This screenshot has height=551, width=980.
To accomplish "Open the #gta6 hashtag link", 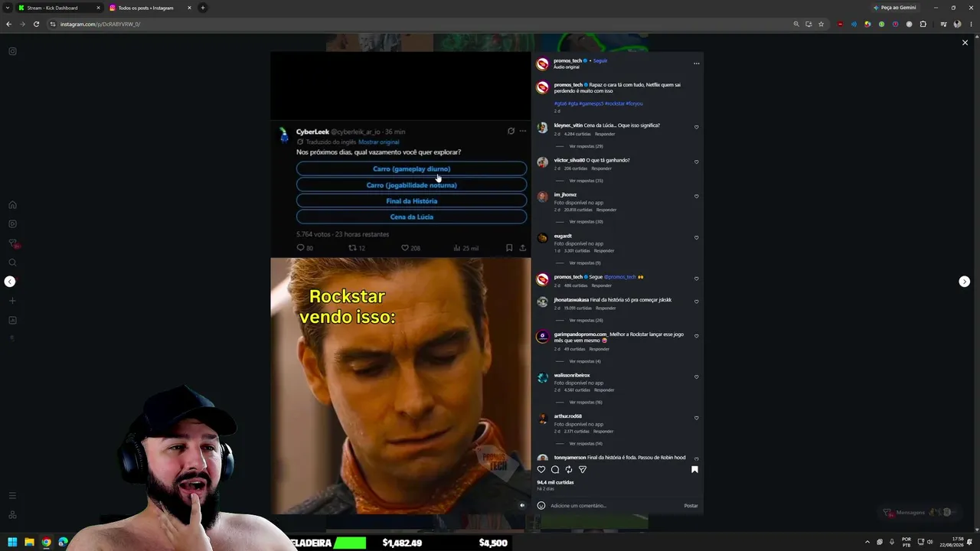I will [560, 103].
